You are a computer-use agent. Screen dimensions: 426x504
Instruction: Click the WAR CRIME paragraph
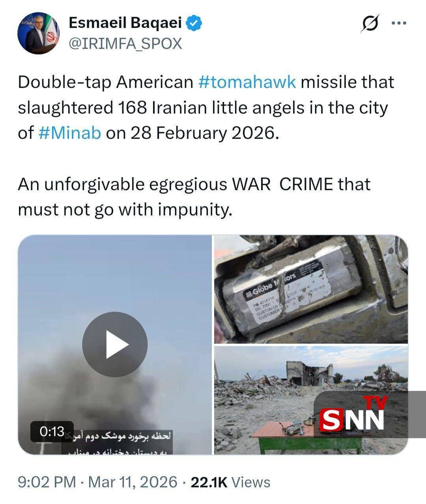click(194, 197)
